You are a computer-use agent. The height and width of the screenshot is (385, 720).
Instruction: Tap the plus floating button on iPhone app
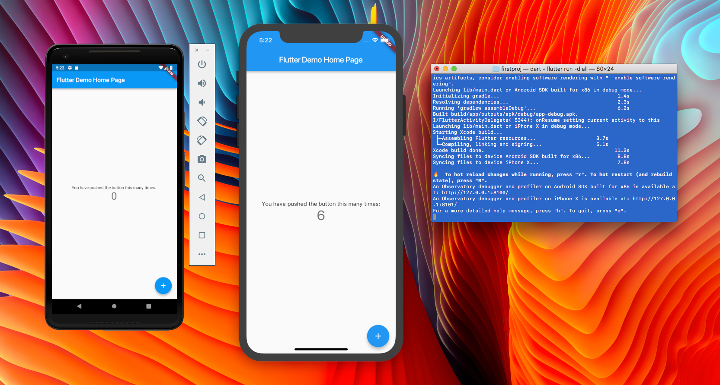pos(378,336)
